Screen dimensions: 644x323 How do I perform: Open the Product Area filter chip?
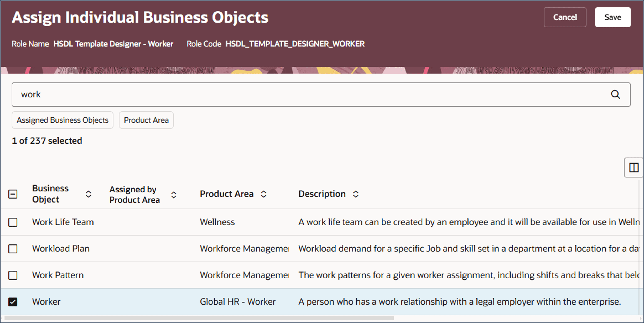click(146, 120)
